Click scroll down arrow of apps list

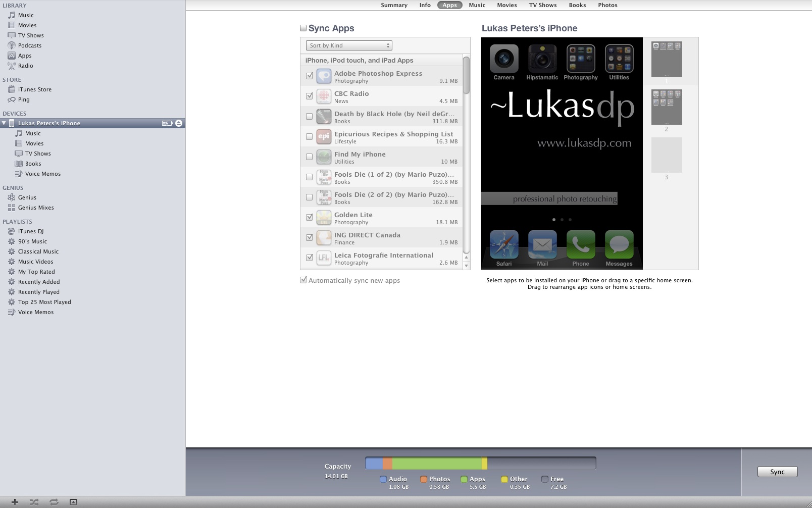(466, 266)
